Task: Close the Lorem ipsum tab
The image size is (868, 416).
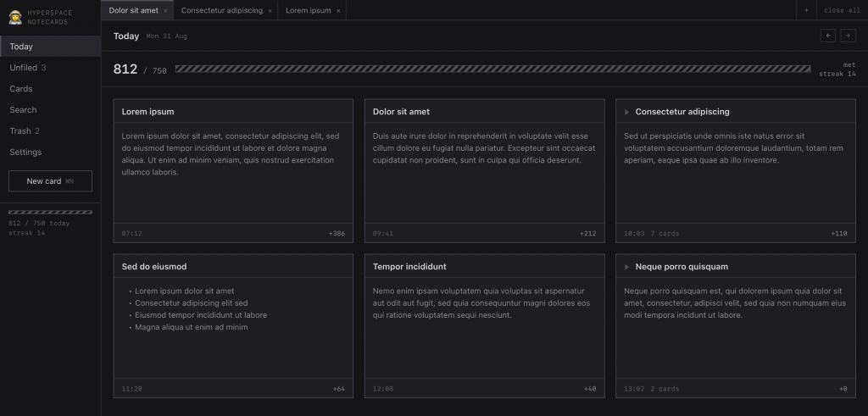Action: click(338, 10)
